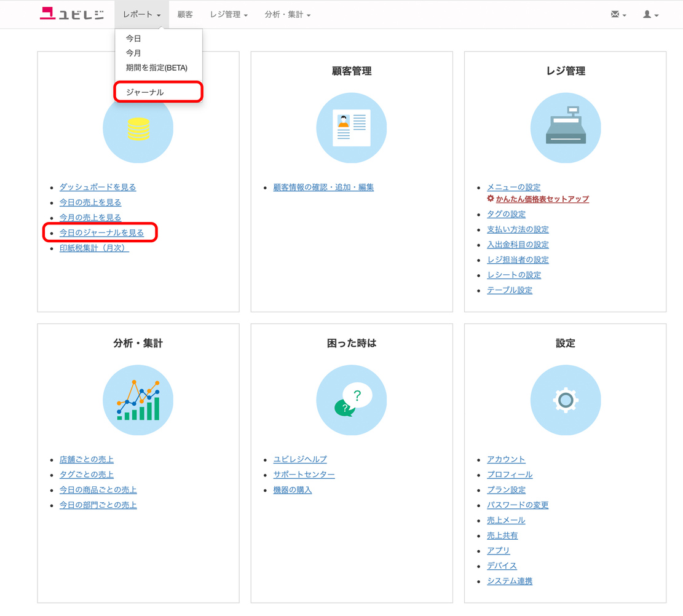Screen dimensions: 683x616
Task: Expand the 分析・集計 dropdown in navbar
Action: tap(288, 14)
